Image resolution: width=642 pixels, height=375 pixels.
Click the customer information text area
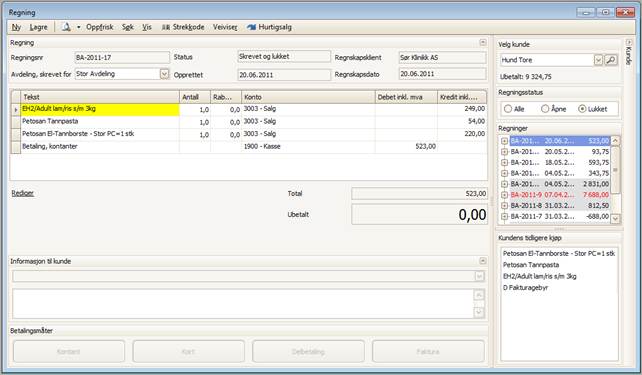[x=243, y=304]
